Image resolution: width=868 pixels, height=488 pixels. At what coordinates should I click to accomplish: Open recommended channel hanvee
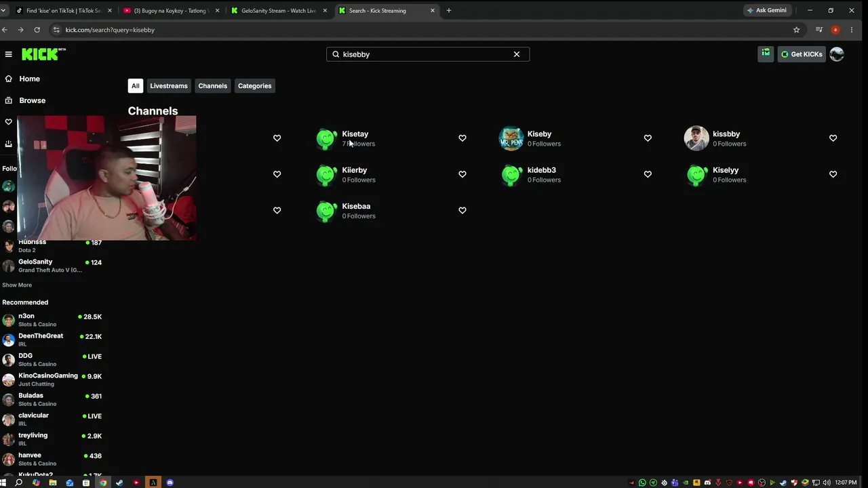52,459
